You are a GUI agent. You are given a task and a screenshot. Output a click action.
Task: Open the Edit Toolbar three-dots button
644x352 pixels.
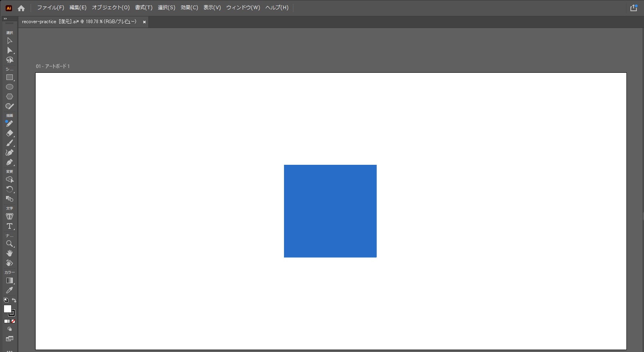(10, 350)
